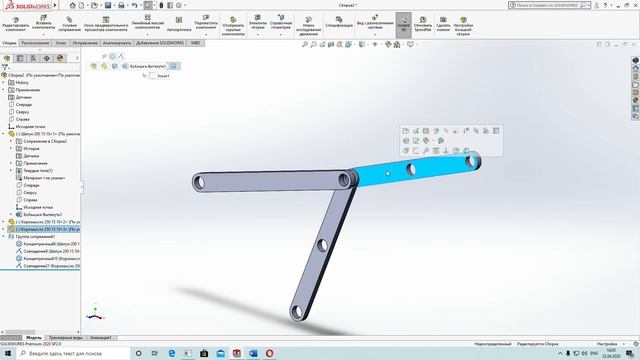This screenshot has width=640, height=360.
Task: Expand Сопряжения в Сборка2 node
Action: tap(11, 141)
